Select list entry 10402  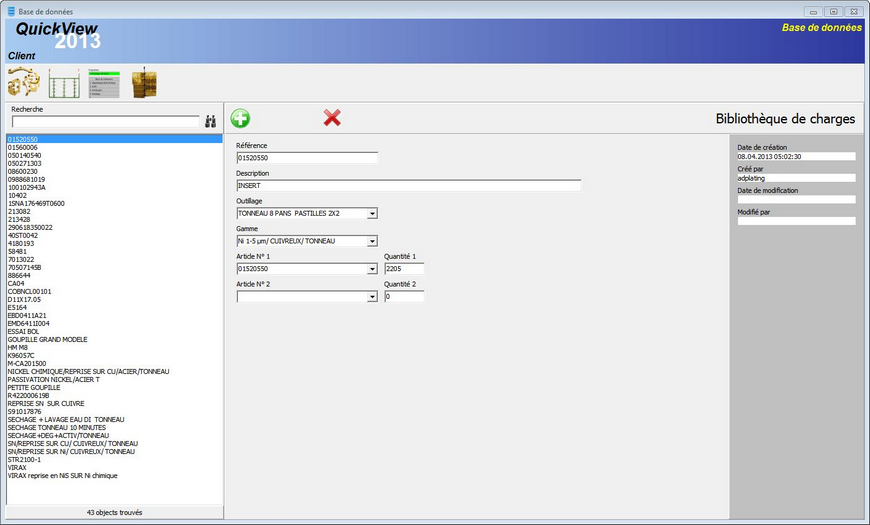coord(114,195)
